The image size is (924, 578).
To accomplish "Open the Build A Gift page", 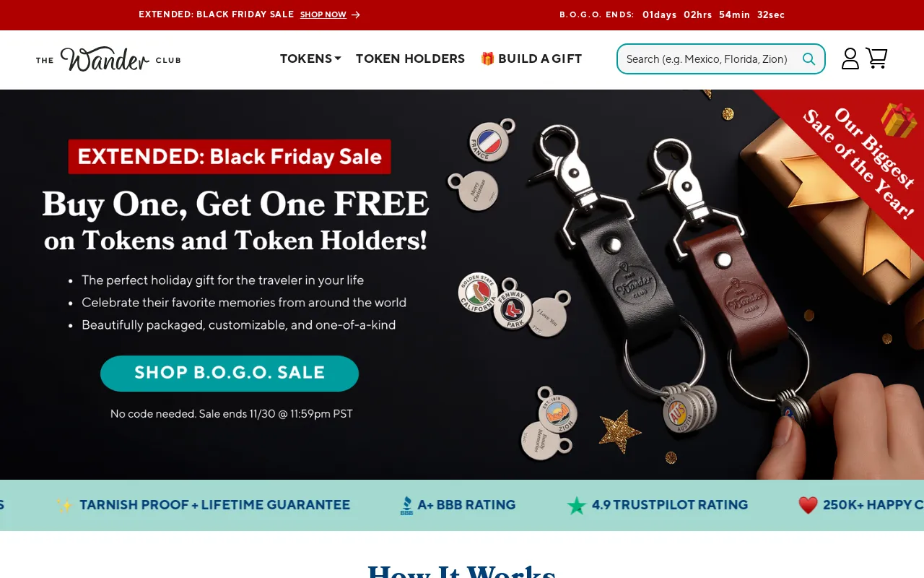I will pos(531,59).
